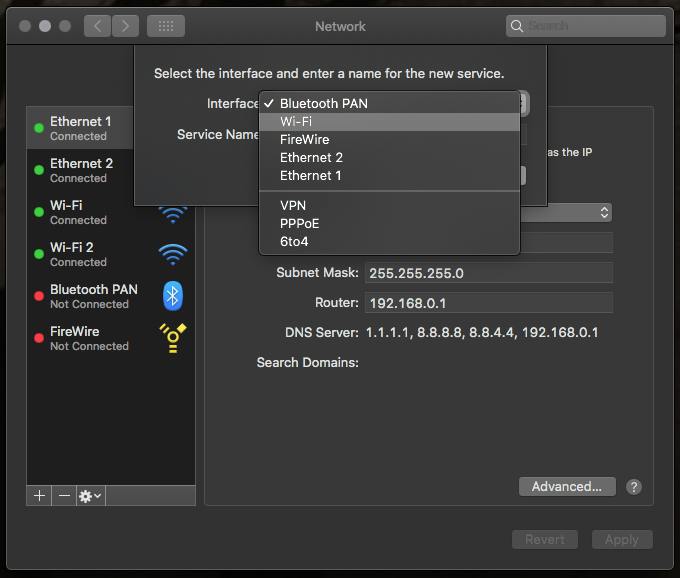Go forward with the right arrow button
680x578 pixels.
[125, 26]
